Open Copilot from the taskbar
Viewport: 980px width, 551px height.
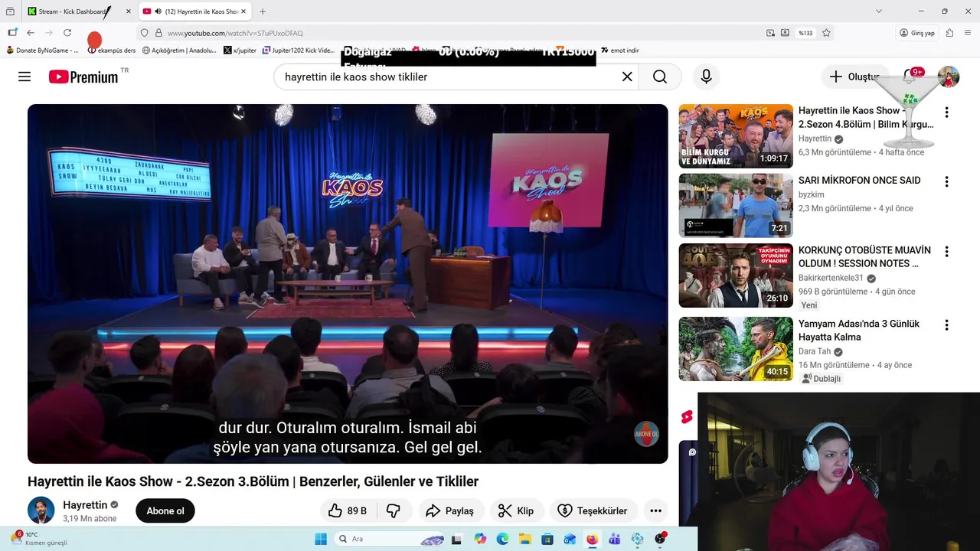pyautogui.click(x=480, y=539)
